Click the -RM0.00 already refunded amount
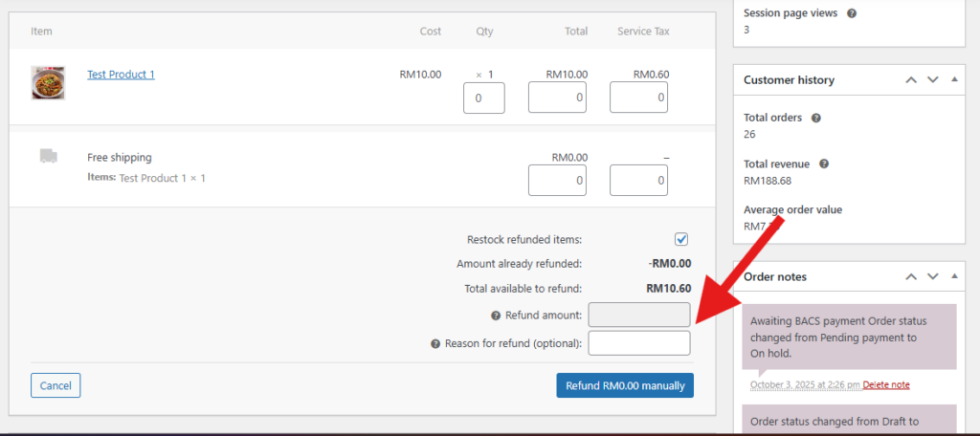 (669, 264)
